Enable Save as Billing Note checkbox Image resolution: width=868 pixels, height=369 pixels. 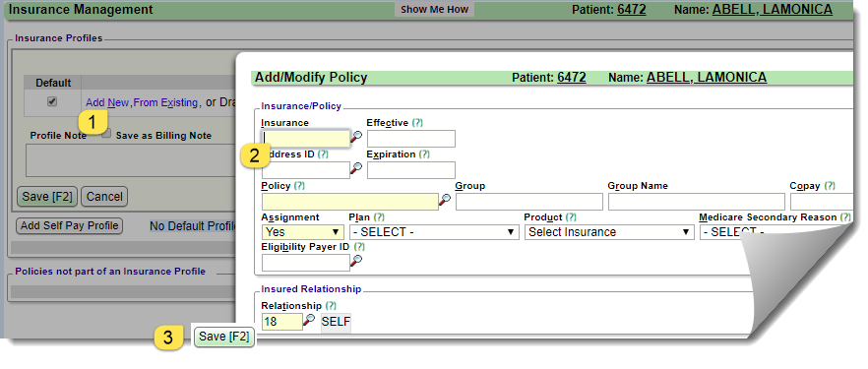106,133
